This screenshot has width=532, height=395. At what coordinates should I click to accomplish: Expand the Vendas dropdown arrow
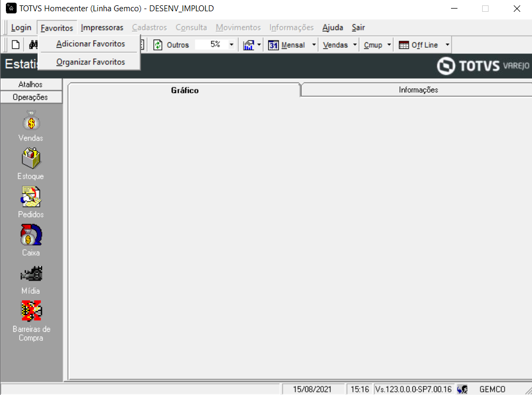355,45
